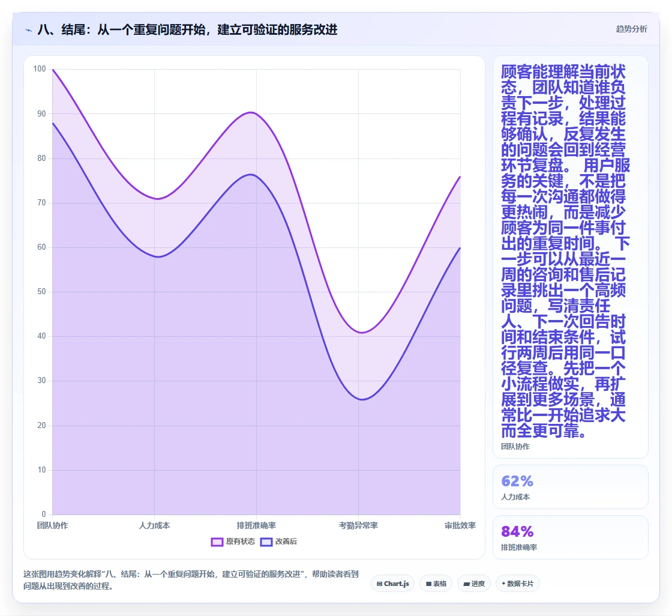Click the 人力成本 x-axis label
The width and height of the screenshot is (672, 616).
click(x=154, y=525)
